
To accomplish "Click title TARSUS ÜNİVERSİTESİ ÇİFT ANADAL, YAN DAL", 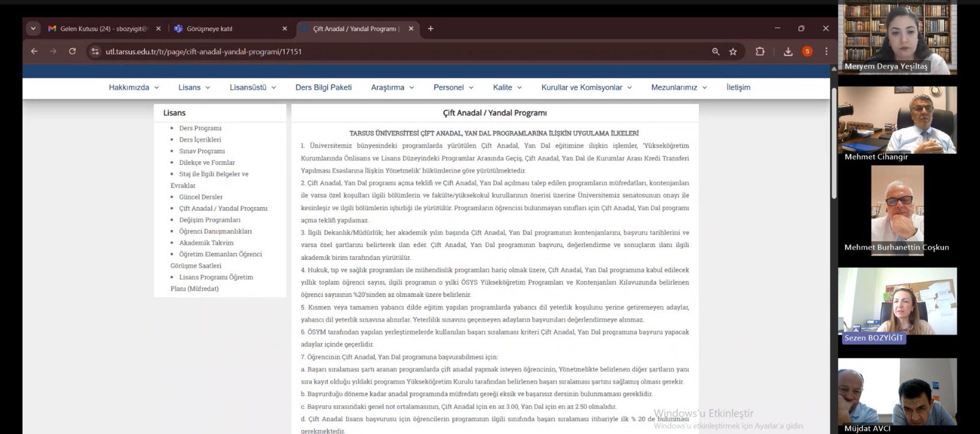I will pyautogui.click(x=494, y=133).
